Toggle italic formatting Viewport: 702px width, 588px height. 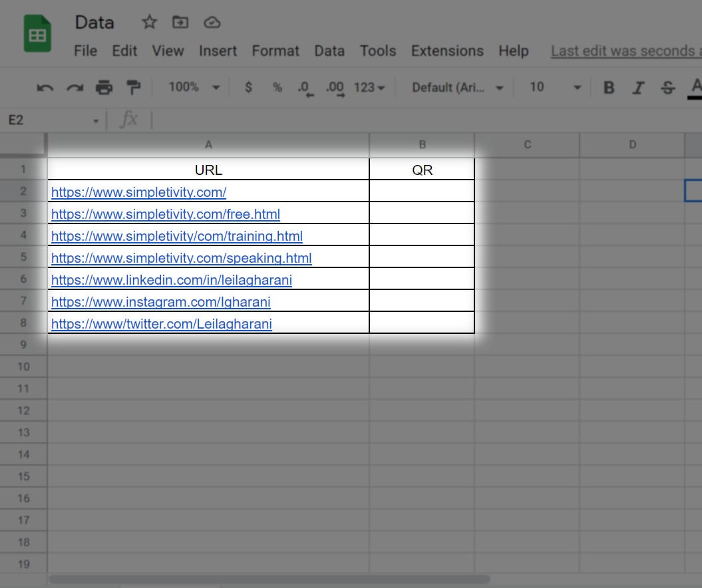[638, 87]
